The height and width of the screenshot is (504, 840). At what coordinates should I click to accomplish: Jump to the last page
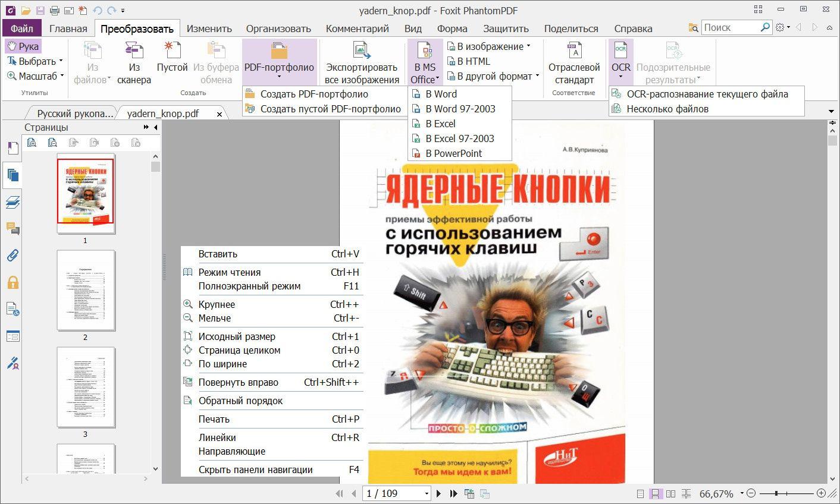pyautogui.click(x=453, y=493)
